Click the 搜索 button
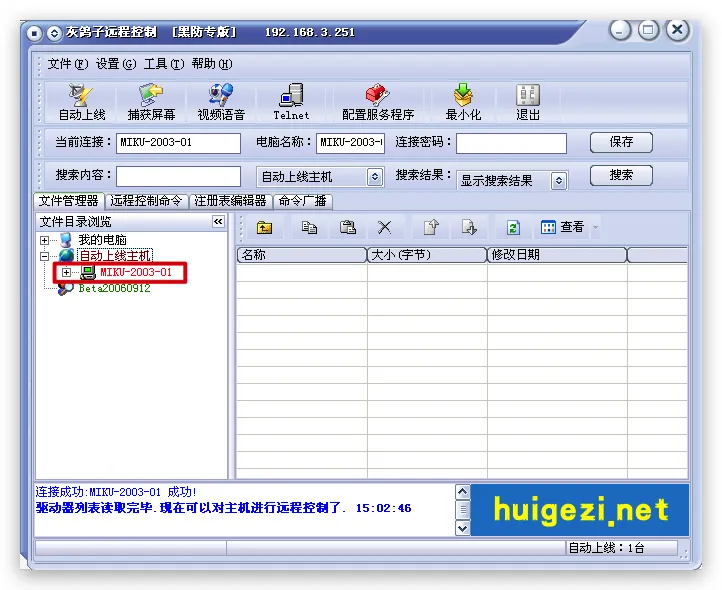This screenshot has width=722, height=590. click(x=621, y=175)
